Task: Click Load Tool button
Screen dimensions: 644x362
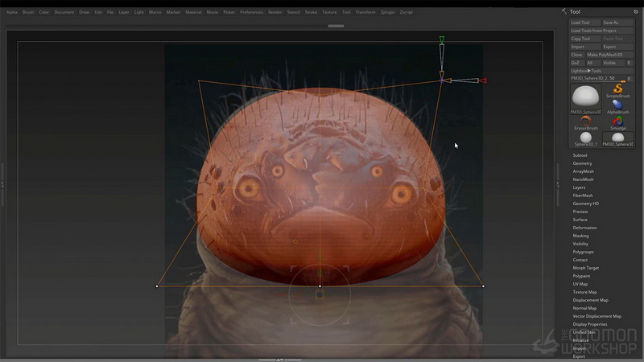Action: pos(585,23)
